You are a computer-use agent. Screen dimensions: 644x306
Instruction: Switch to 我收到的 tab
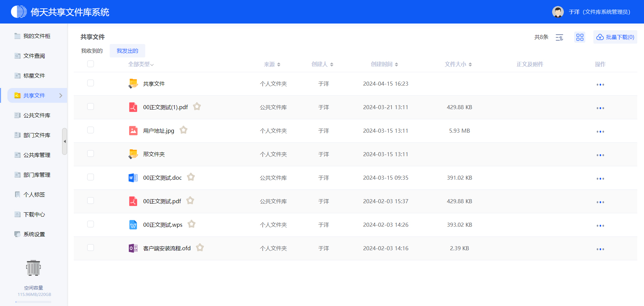coord(92,51)
